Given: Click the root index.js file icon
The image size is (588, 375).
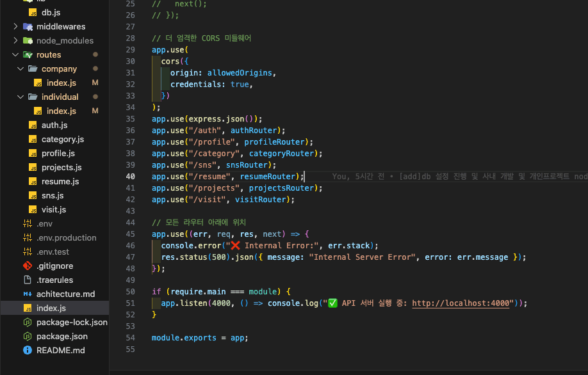Looking at the screenshot, I should [x=28, y=308].
